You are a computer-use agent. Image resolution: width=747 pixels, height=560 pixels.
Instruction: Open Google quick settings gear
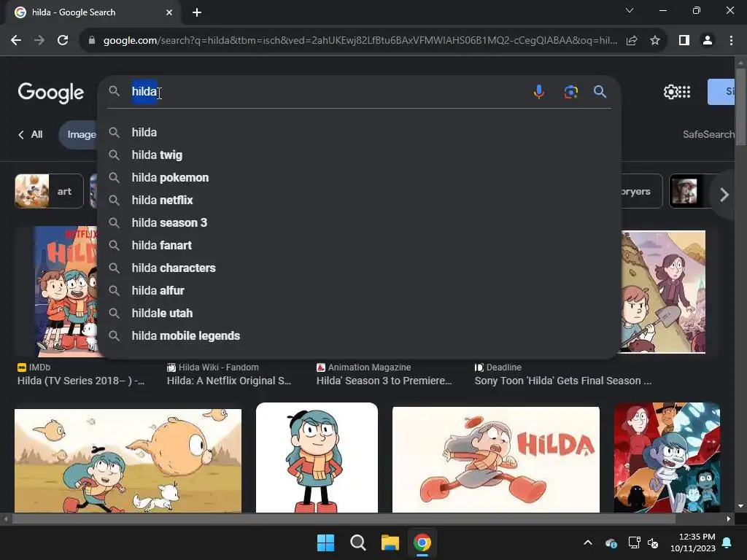(x=670, y=91)
